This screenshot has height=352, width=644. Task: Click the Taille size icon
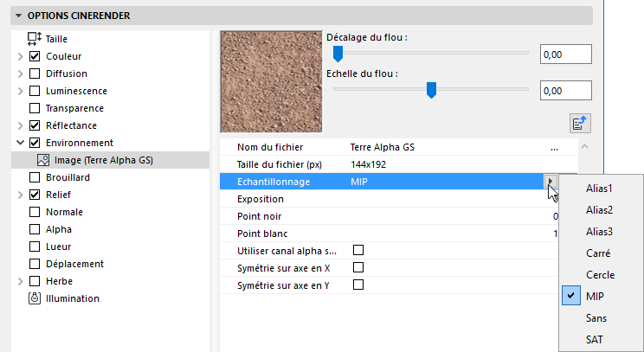click(x=35, y=39)
